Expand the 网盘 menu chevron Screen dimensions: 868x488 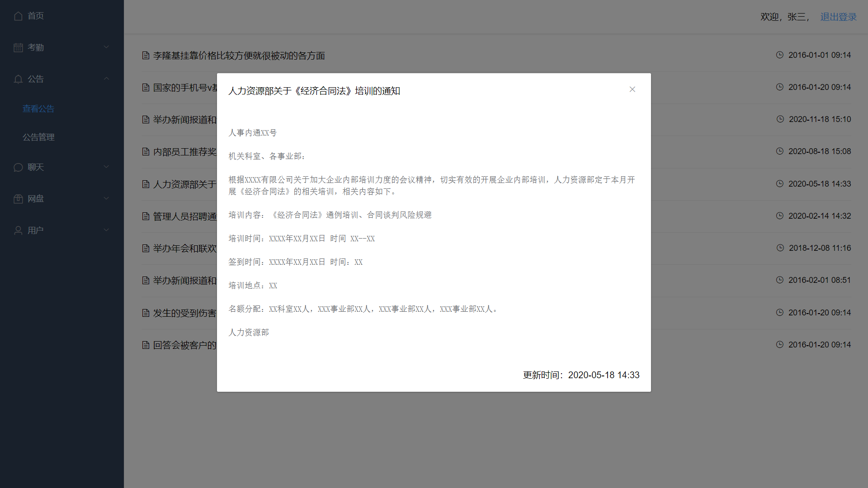point(106,198)
